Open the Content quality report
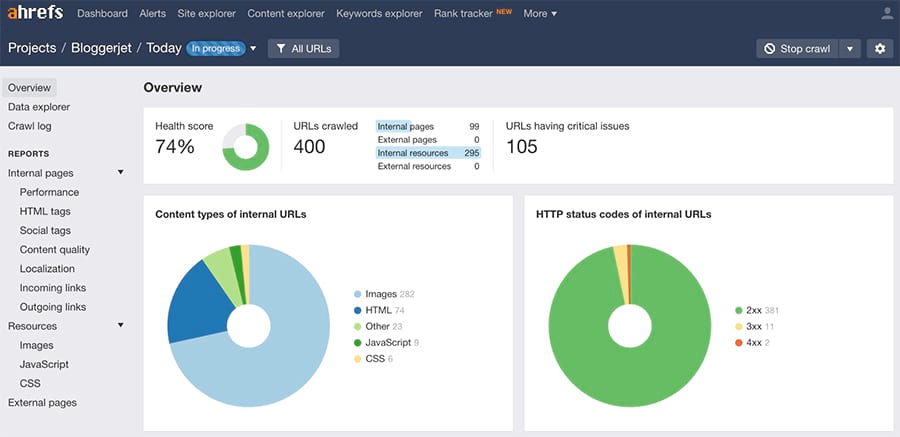 [x=55, y=250]
